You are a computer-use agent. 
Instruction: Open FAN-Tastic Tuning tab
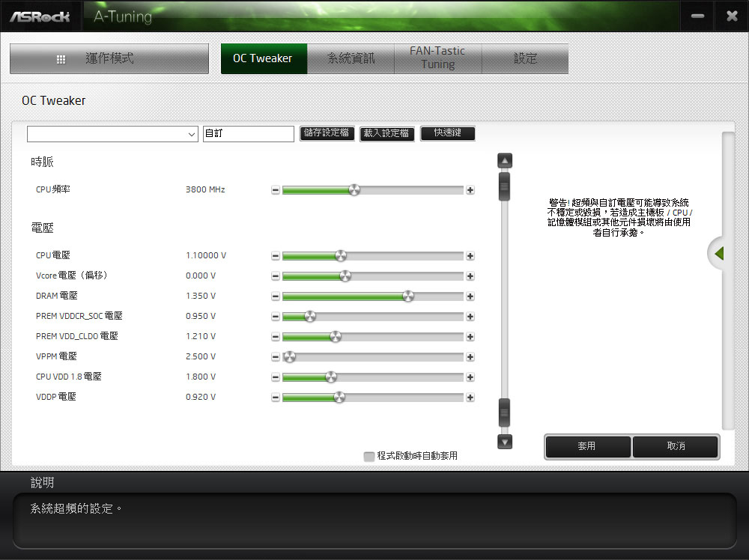(437, 58)
